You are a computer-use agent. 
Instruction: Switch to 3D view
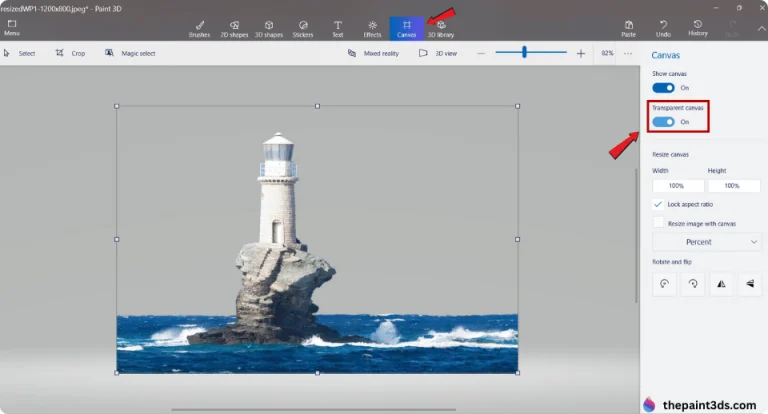point(438,53)
